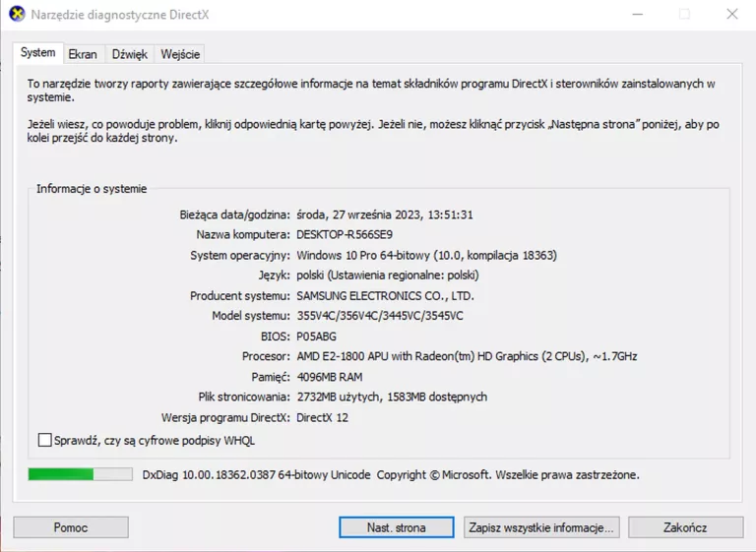This screenshot has width=756, height=552.
Task: Click the language value polski
Action: 388,276
